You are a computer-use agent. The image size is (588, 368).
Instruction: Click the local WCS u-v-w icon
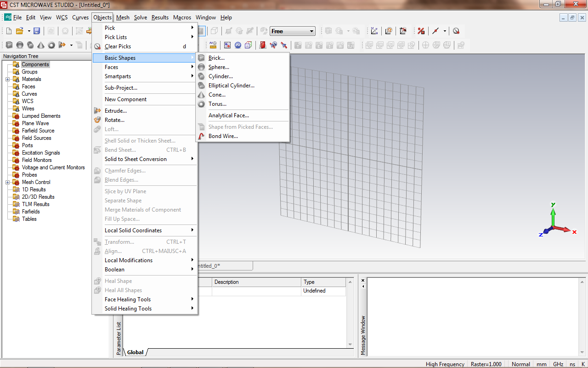(374, 31)
